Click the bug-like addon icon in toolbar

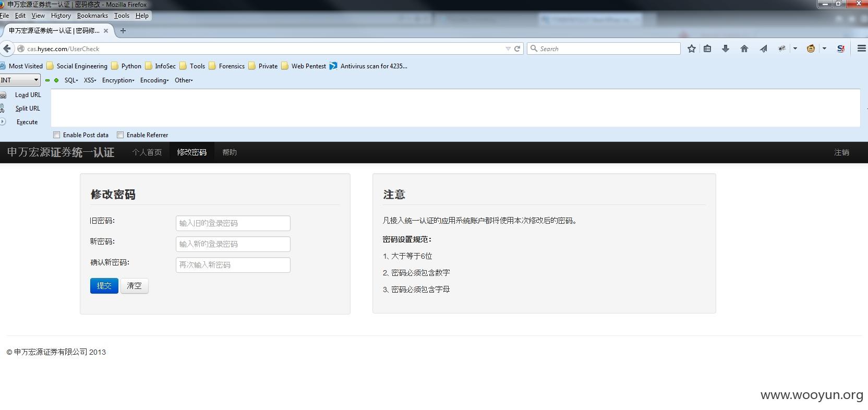(x=782, y=49)
